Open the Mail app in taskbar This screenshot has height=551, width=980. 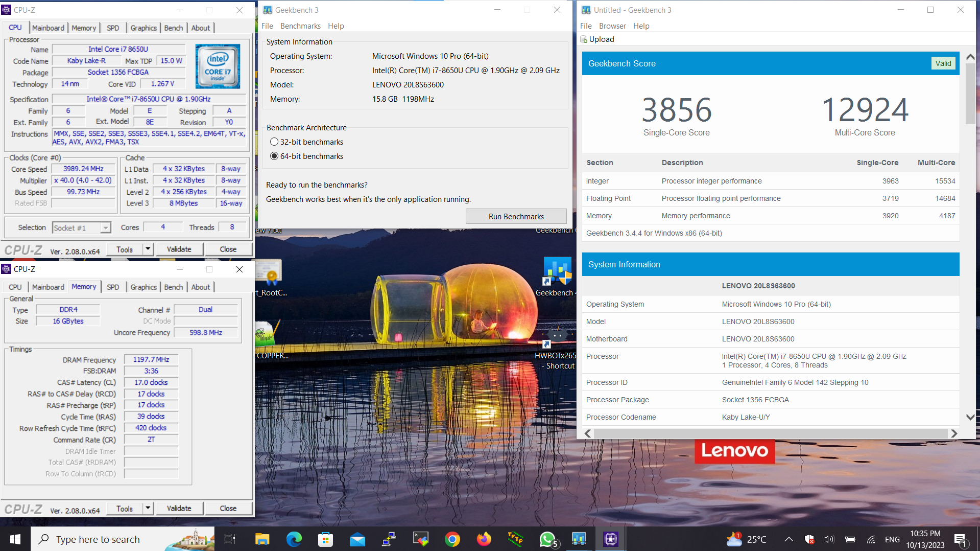tap(357, 539)
